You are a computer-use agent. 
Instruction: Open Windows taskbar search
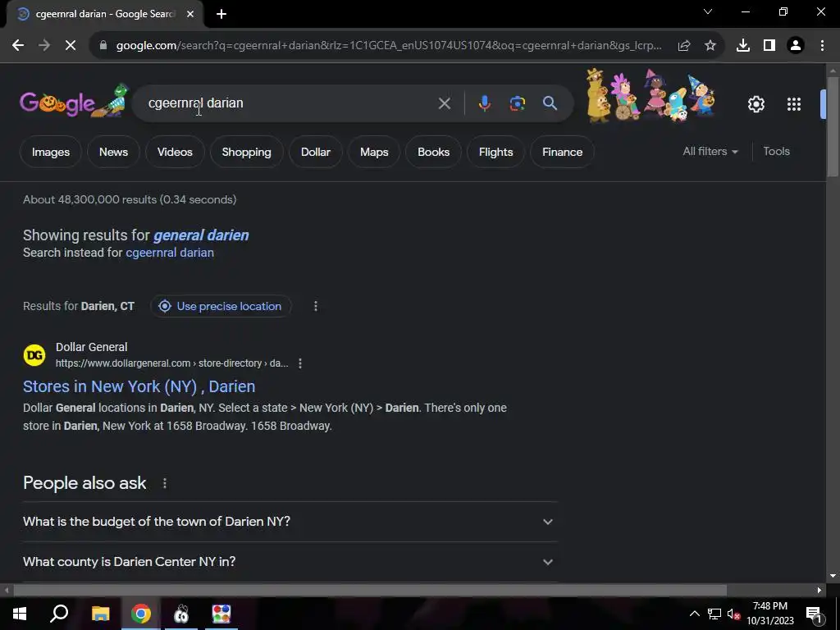(59, 614)
